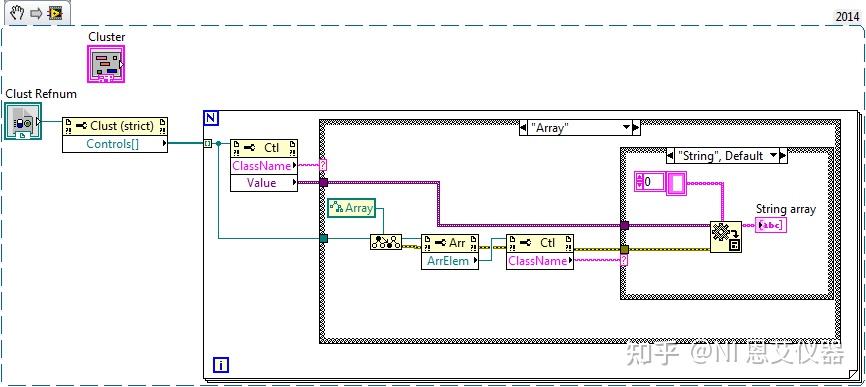Click the VI icon in snippet header

point(55,13)
